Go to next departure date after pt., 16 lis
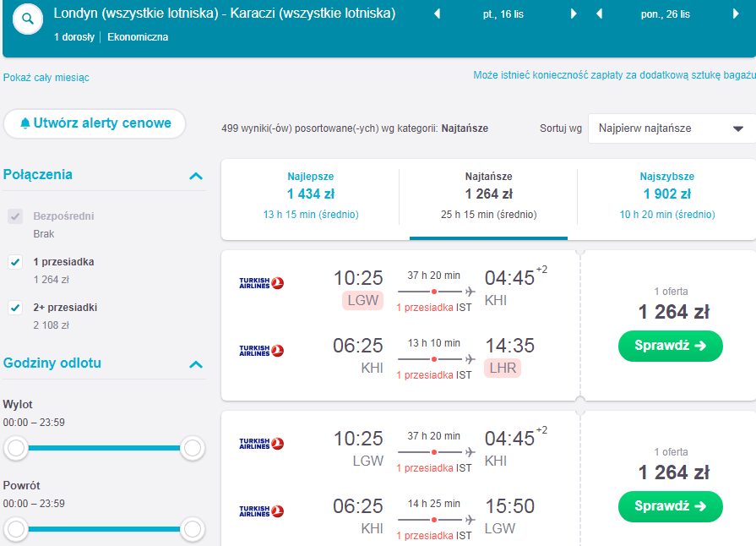The height and width of the screenshot is (546, 756). (574, 14)
